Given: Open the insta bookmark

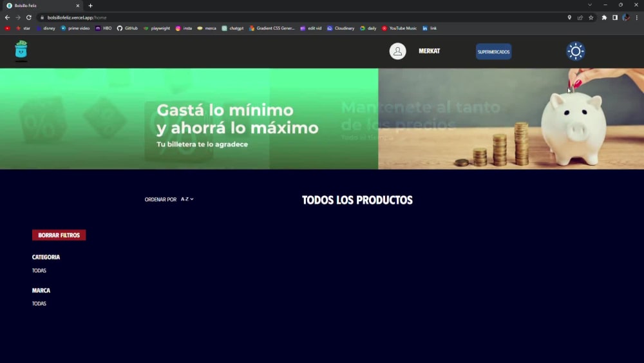Looking at the screenshot, I should 184,28.
